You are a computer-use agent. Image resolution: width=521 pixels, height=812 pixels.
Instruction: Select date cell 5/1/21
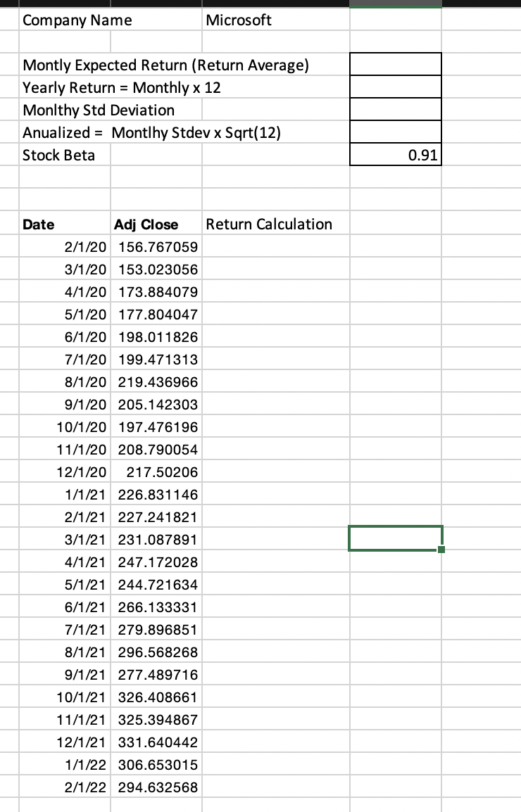click(x=65, y=585)
